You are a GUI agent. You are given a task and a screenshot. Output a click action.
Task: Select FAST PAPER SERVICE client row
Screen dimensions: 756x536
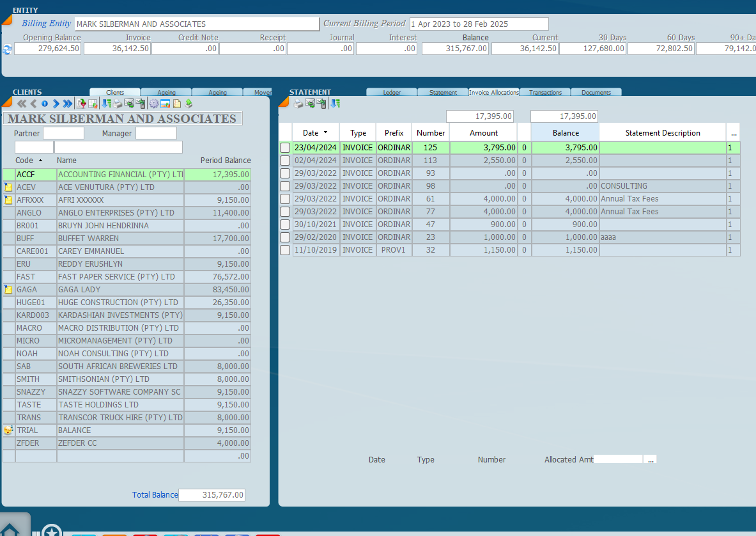coord(120,277)
